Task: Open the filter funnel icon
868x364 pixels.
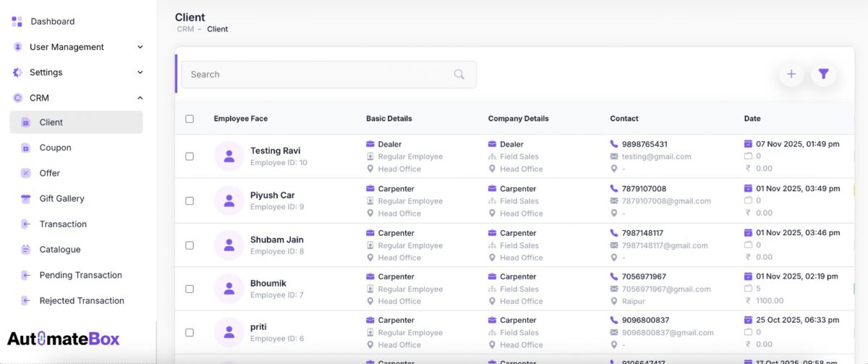Action: [823, 74]
